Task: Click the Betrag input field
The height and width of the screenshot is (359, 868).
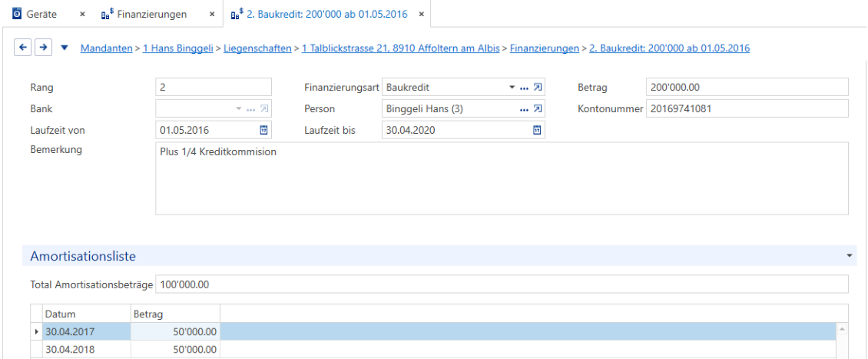Action: 747,88
